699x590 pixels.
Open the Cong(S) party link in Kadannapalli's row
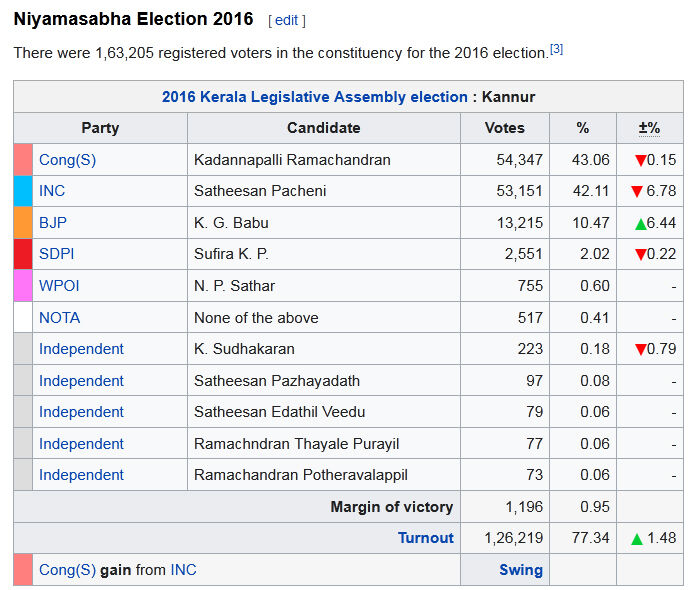pos(67,159)
